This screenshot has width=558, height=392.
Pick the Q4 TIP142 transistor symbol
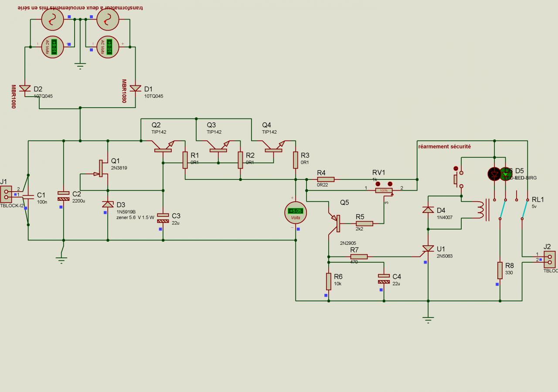pyautogui.click(x=274, y=147)
